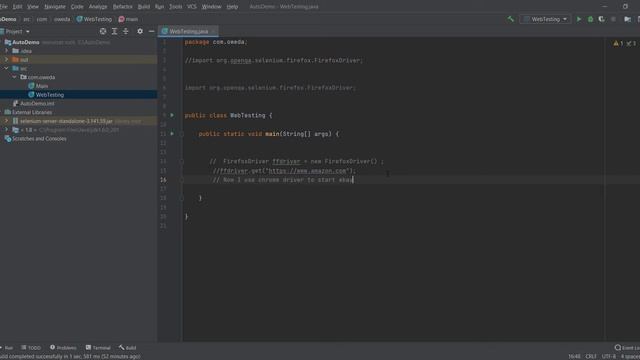Image resolution: width=640 pixels, height=360 pixels.
Task: Expand the selenium-server-standalone jar library
Action: point(6,121)
